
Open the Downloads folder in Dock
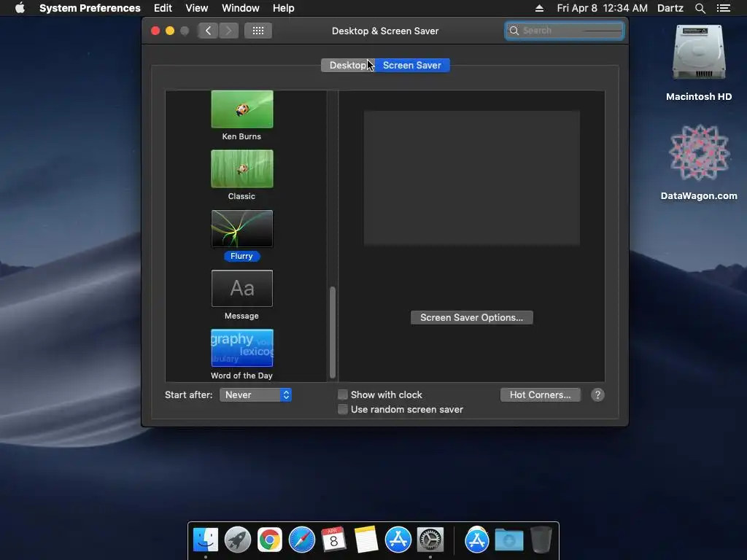508,540
